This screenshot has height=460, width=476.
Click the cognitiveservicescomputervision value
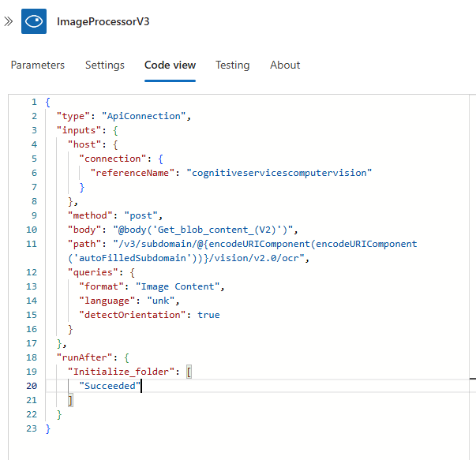pyautogui.click(x=279, y=173)
